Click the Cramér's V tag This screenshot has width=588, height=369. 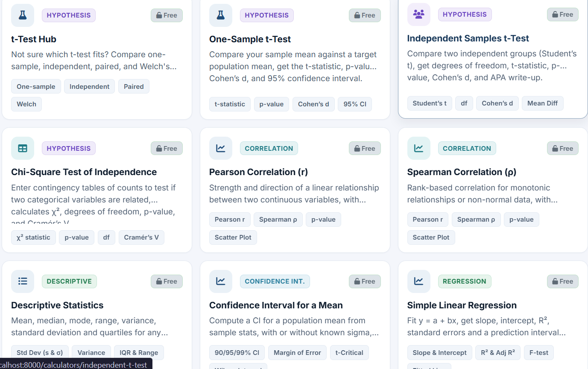click(141, 237)
